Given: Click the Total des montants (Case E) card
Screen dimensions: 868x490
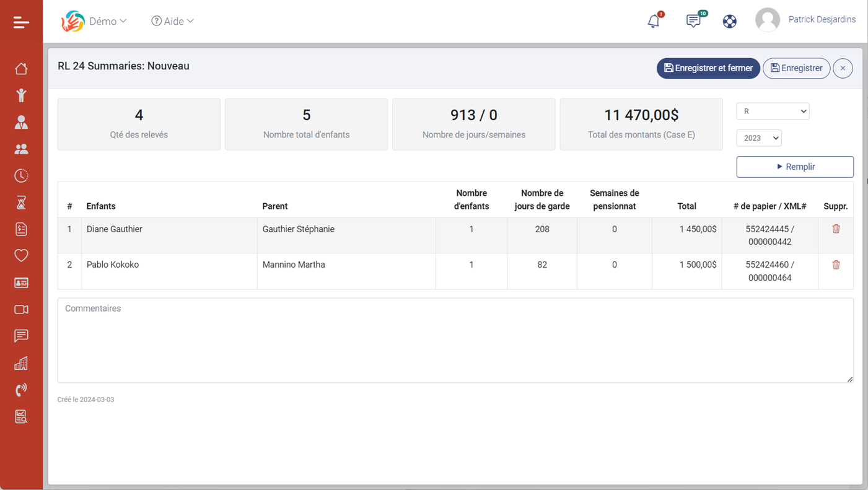Looking at the screenshot, I should 641,124.
